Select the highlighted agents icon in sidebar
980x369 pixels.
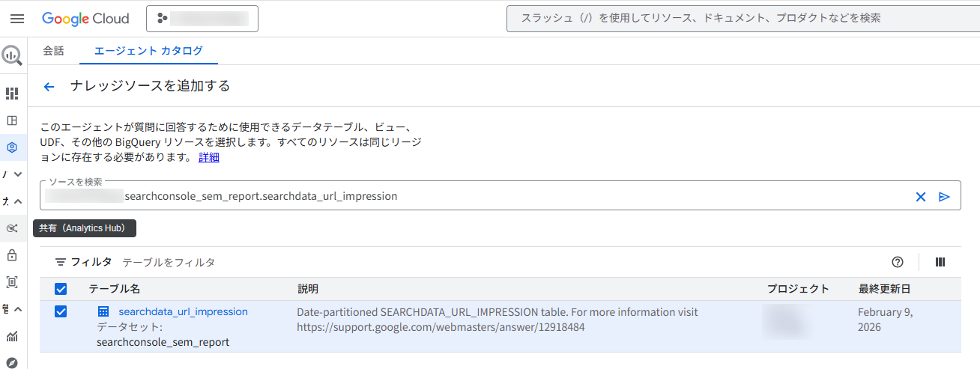[x=12, y=147]
